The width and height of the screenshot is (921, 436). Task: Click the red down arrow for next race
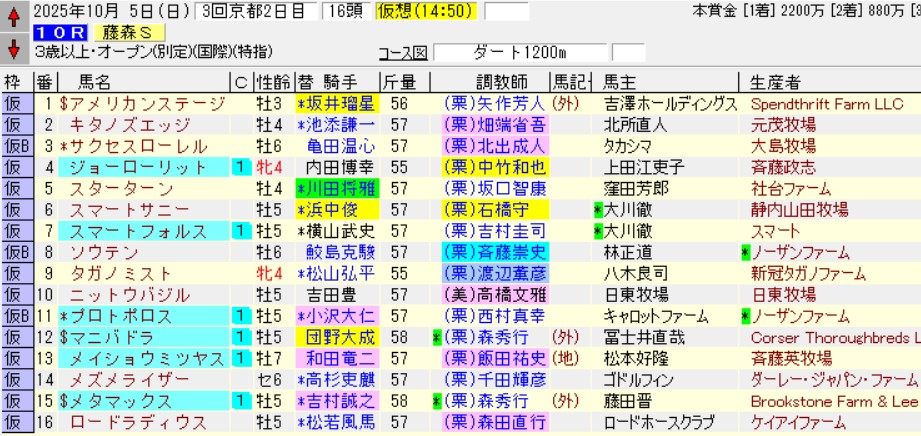(14, 49)
